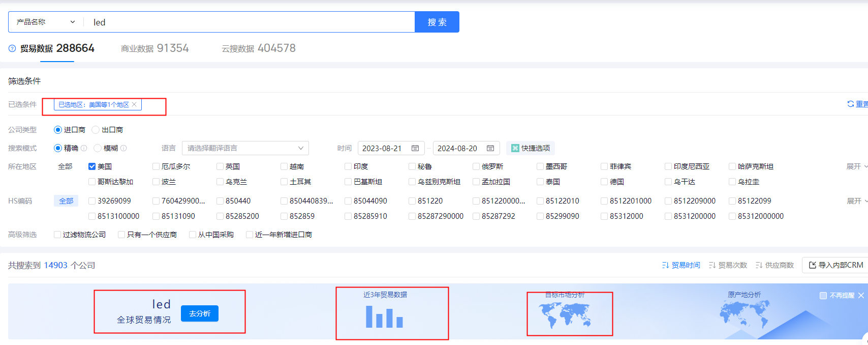868x345 pixels.
Task: Open the 产品名称 search type dropdown
Action: click(46, 22)
